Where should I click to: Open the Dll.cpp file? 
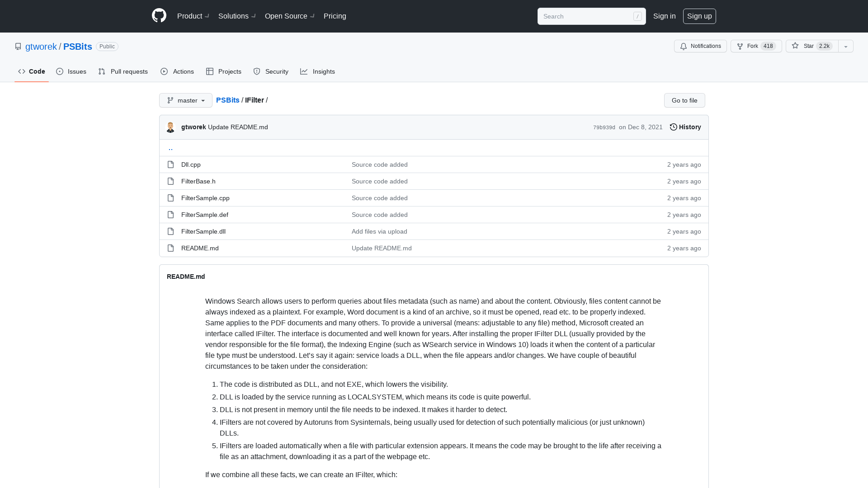point(191,164)
